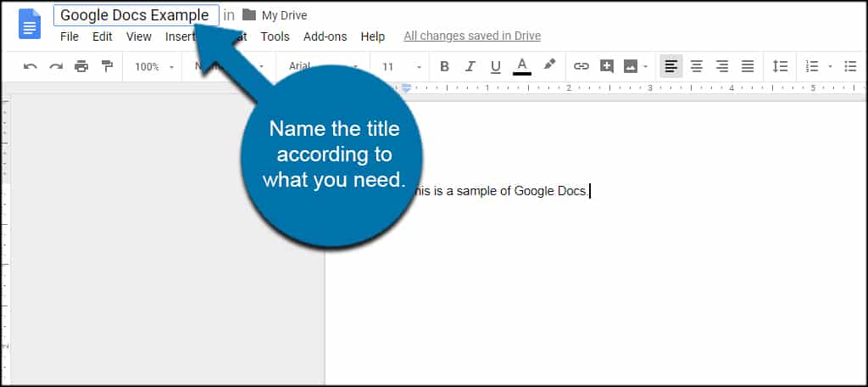868x387 pixels.
Task: Select the Paint format tool
Action: [x=107, y=66]
